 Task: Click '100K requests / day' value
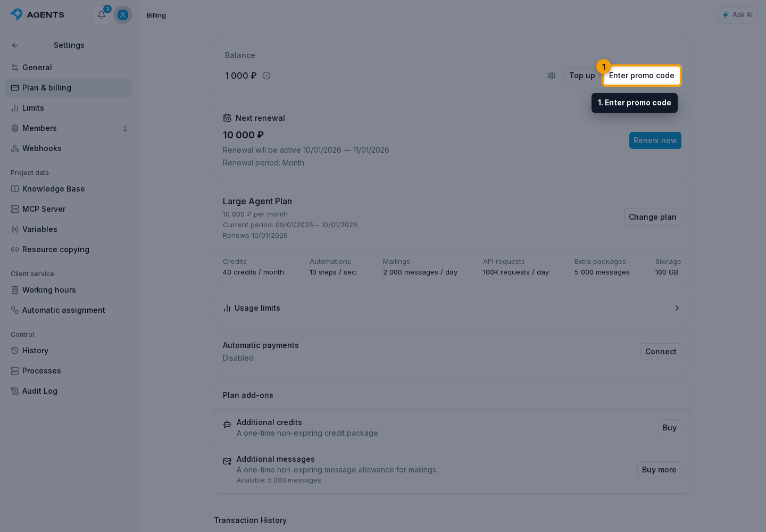516,272
